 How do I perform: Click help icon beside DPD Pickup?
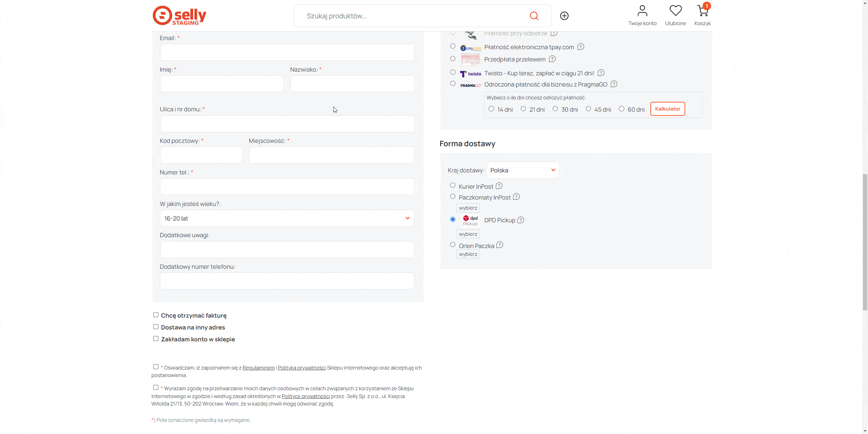click(x=521, y=220)
